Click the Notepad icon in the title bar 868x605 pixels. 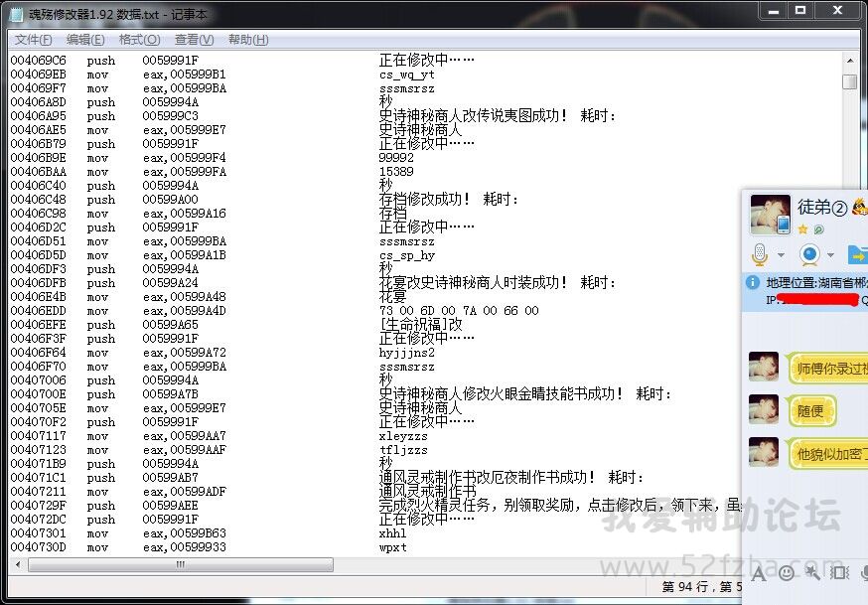pyautogui.click(x=17, y=14)
